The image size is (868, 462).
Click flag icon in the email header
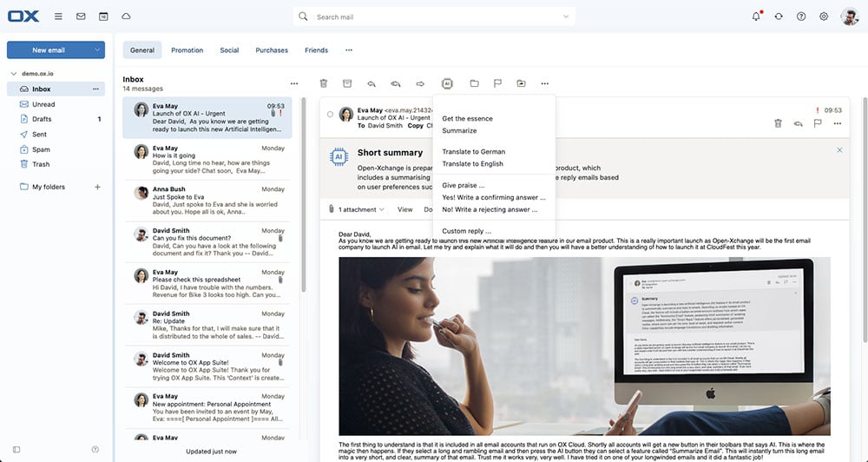818,123
